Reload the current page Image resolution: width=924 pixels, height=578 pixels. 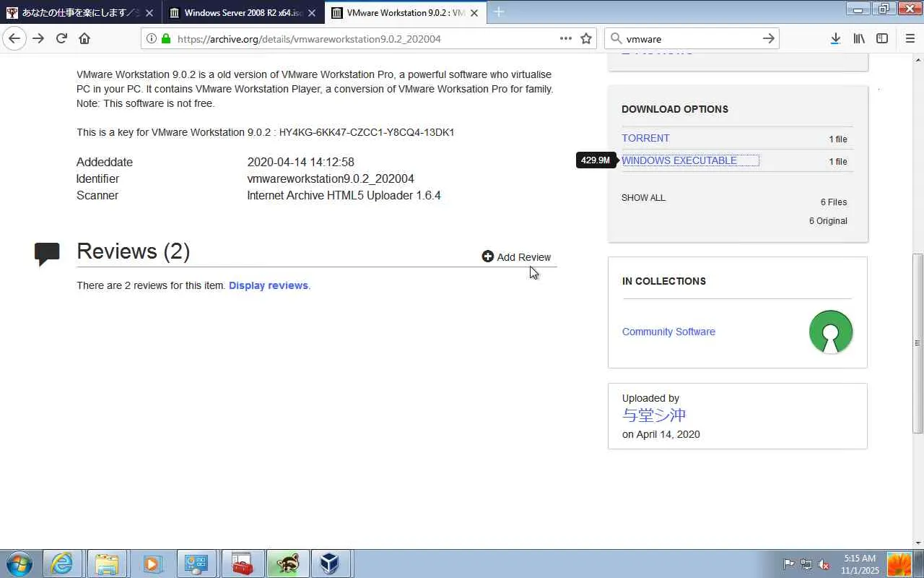point(61,38)
